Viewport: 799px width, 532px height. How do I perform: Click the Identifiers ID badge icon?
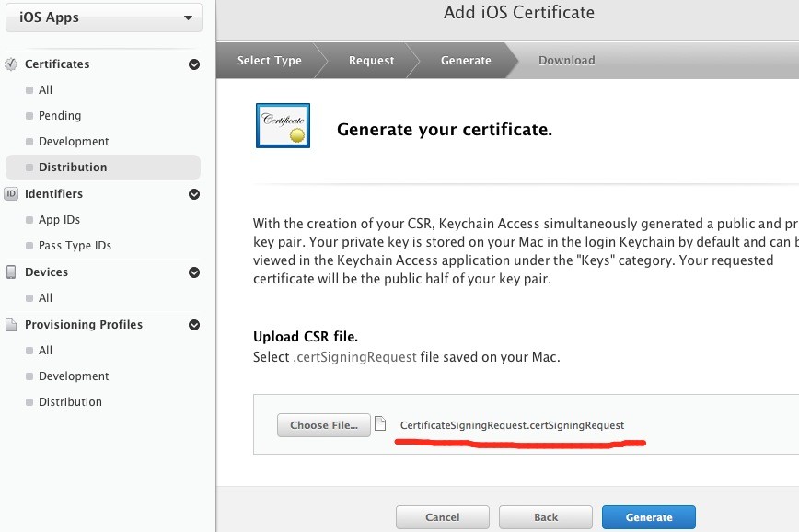11,193
